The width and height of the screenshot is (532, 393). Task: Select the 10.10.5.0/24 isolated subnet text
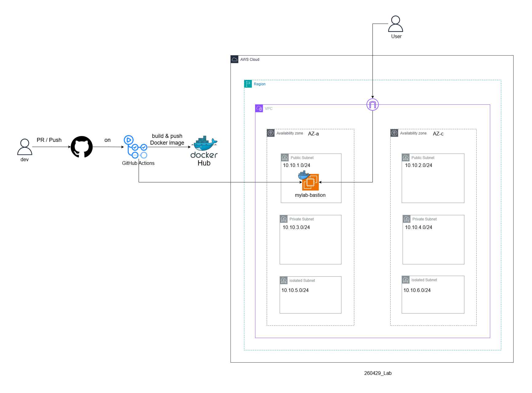tap(295, 290)
